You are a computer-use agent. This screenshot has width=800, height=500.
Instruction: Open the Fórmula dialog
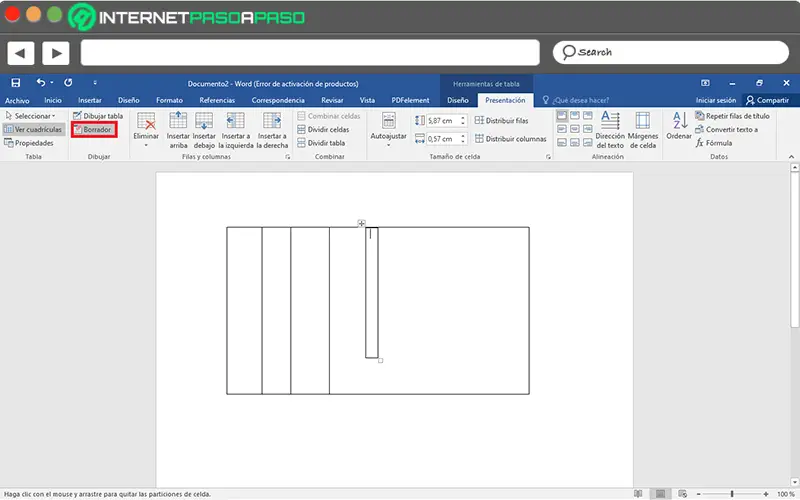pyautogui.click(x=714, y=143)
